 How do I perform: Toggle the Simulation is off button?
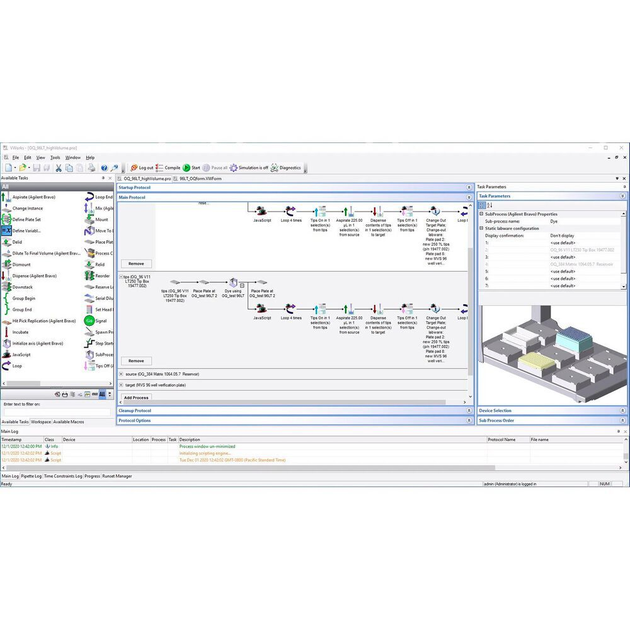(x=249, y=168)
